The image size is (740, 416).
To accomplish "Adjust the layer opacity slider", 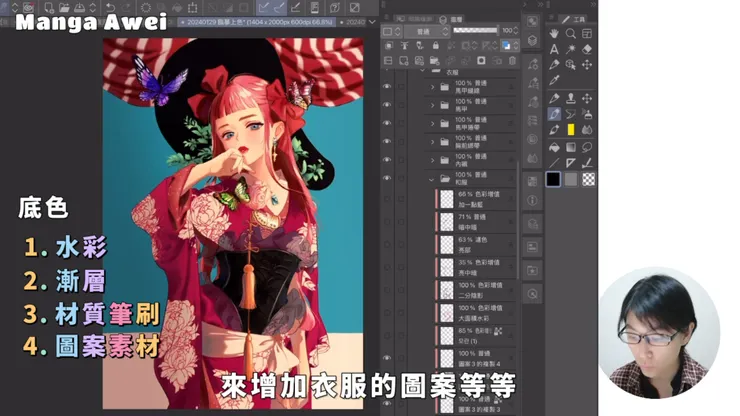I will (476, 30).
